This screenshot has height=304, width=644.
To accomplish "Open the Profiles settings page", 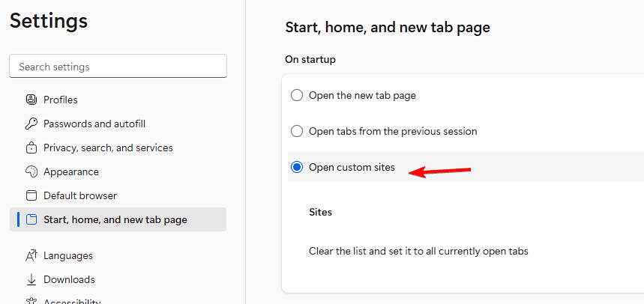I will pos(61,100).
